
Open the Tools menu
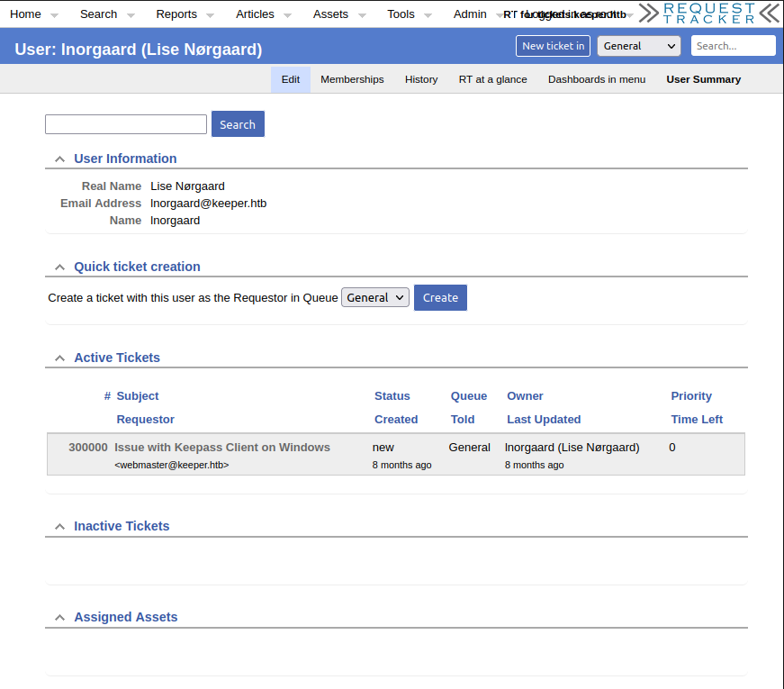401,14
